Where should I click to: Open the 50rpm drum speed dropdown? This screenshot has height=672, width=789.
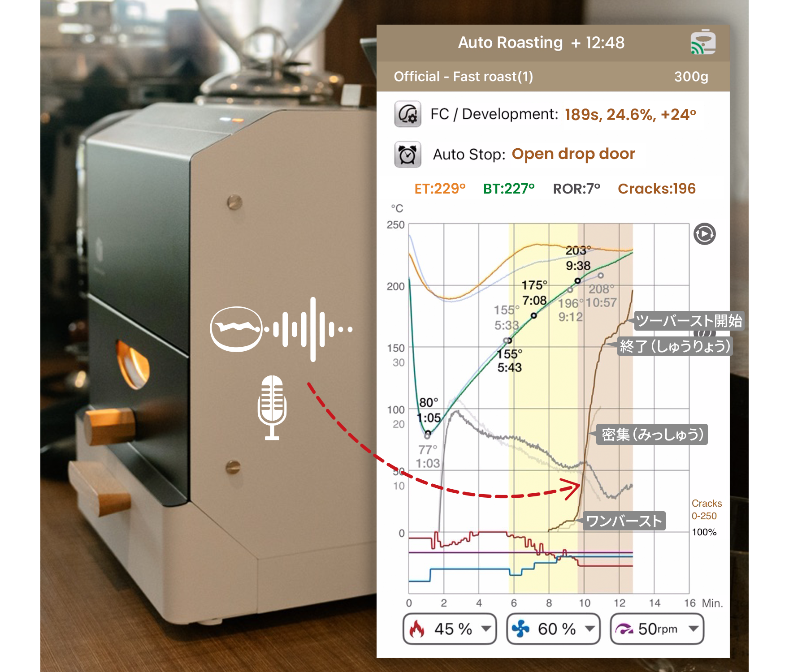[x=694, y=629]
